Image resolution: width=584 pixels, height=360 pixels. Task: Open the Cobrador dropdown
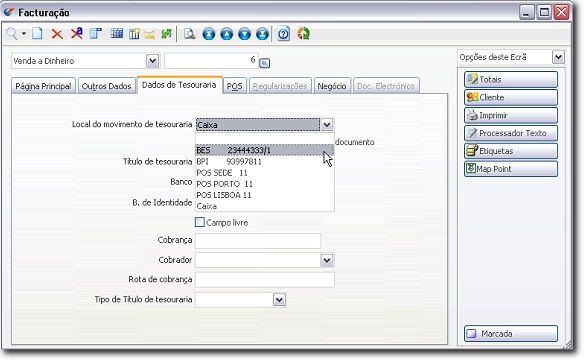click(327, 260)
